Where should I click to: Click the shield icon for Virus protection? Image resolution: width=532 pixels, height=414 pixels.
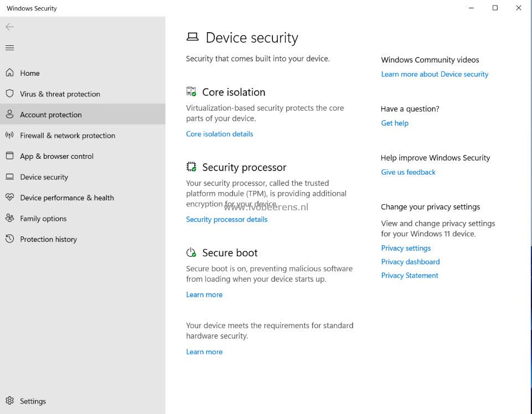click(x=9, y=94)
